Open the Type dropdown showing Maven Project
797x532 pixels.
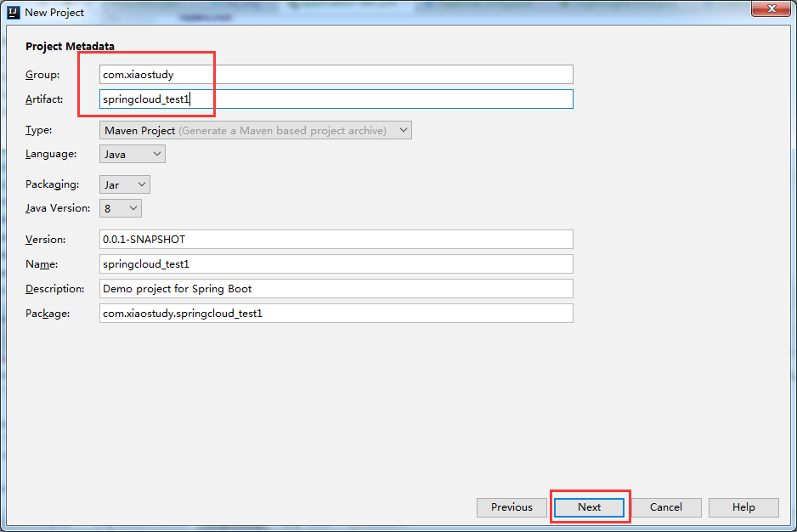255,130
